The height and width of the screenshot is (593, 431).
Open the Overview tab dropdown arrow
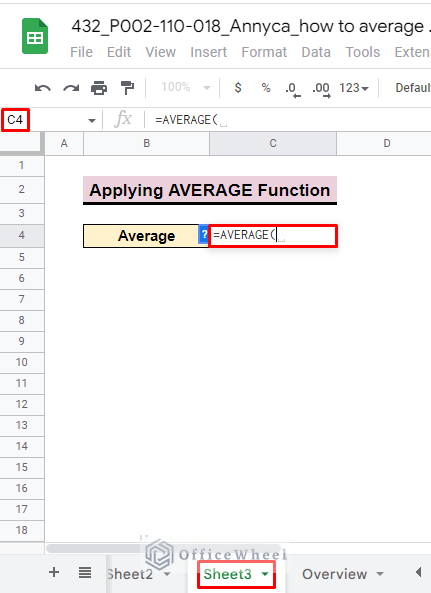click(x=380, y=574)
